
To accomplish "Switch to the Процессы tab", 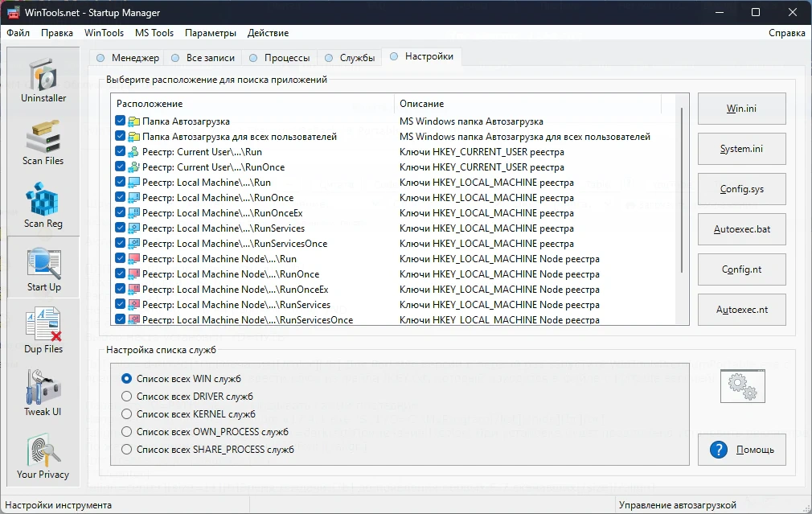I will [x=280, y=58].
